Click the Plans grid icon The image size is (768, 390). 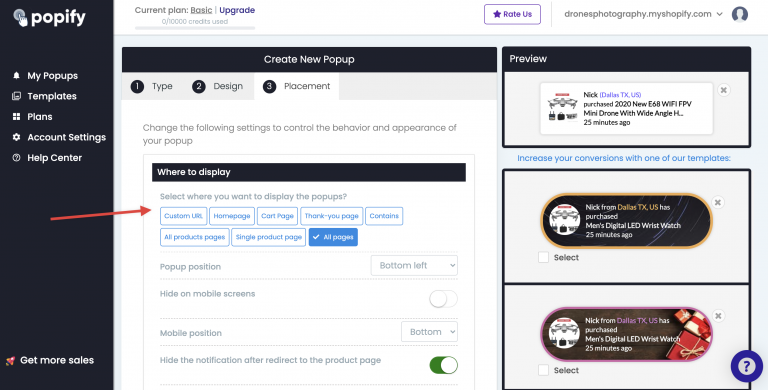[17, 117]
